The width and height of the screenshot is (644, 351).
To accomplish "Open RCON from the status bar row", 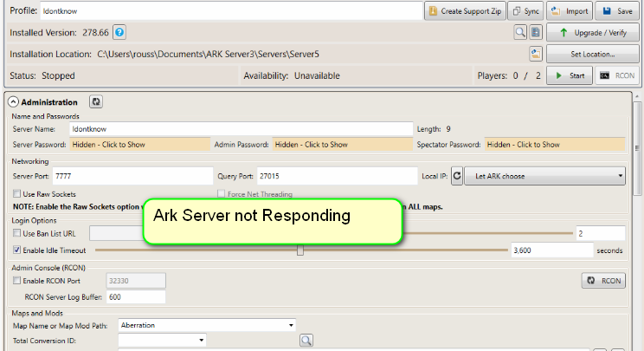I will pyautogui.click(x=617, y=75).
